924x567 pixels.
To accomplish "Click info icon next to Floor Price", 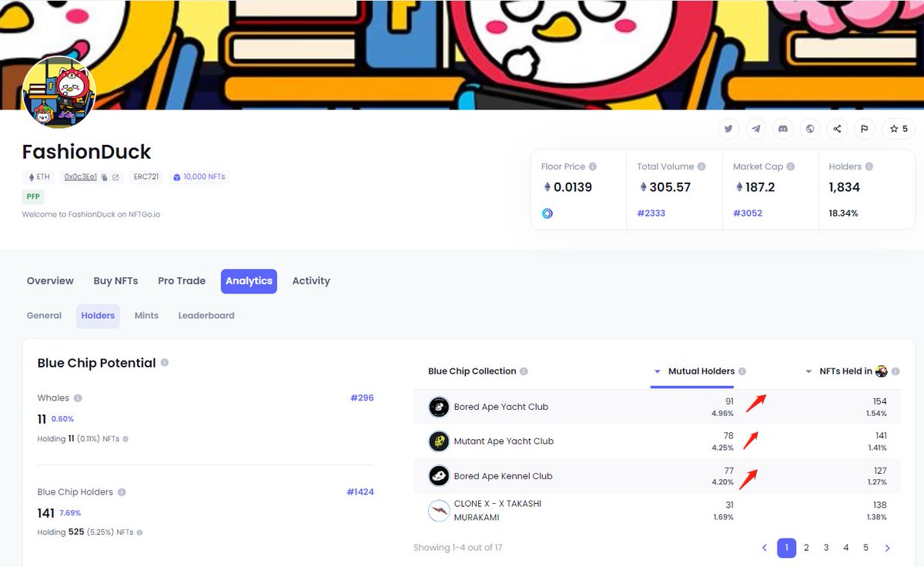I will click(x=593, y=166).
